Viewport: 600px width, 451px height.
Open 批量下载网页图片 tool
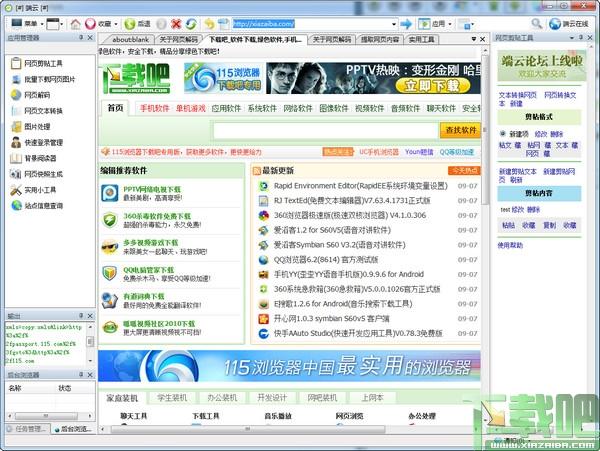click(43, 79)
